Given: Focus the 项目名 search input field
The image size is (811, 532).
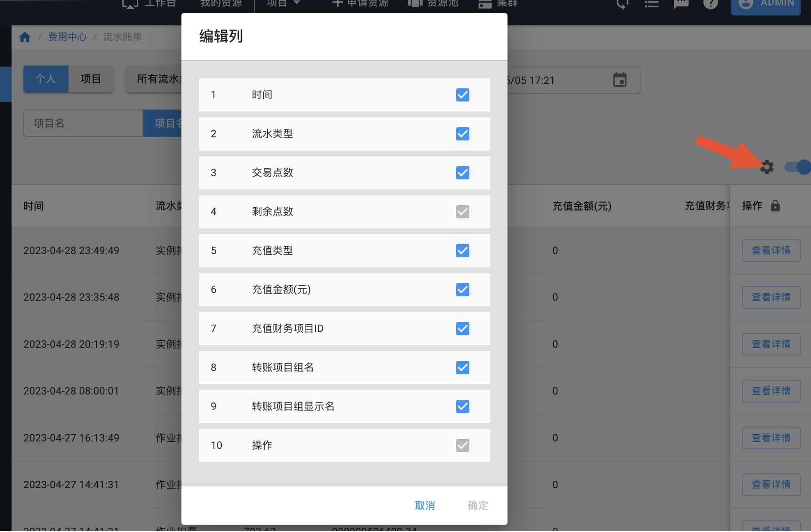Looking at the screenshot, I should pyautogui.click(x=83, y=123).
